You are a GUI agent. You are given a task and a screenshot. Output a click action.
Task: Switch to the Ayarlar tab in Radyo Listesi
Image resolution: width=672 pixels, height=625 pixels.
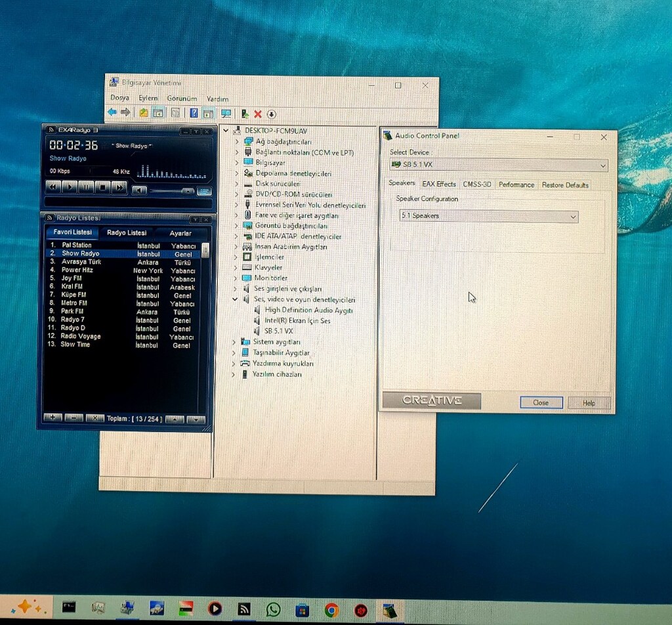coord(180,233)
